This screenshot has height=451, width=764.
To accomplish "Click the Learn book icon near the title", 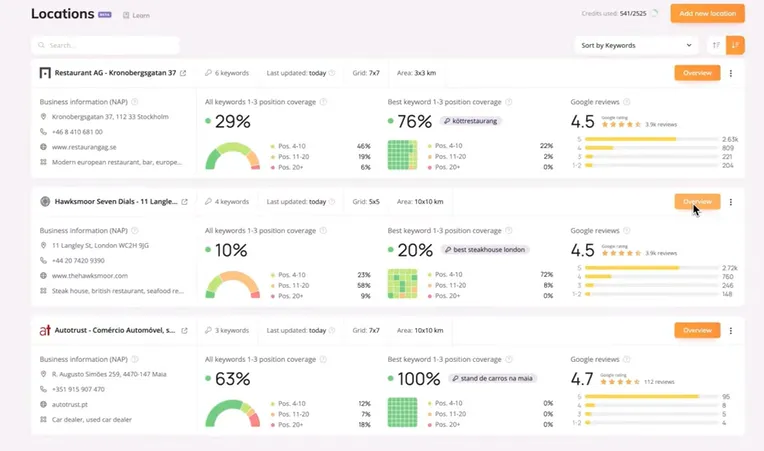I will click(126, 15).
